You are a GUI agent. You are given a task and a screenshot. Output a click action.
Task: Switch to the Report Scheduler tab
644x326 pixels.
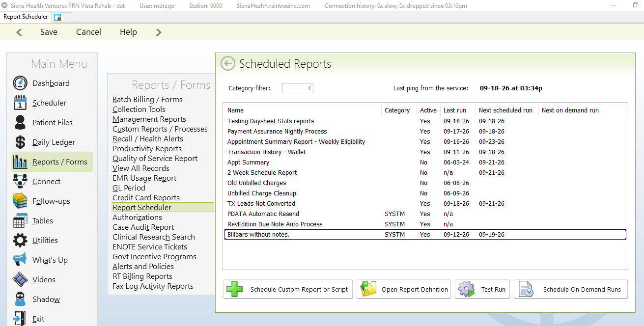point(26,17)
